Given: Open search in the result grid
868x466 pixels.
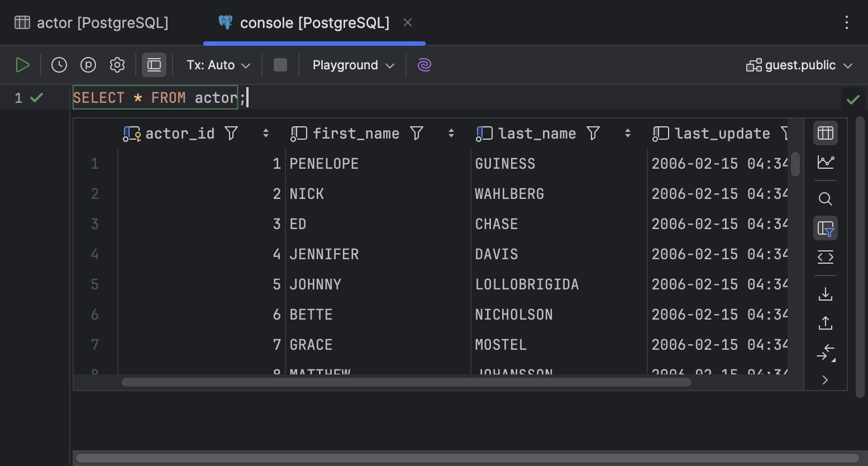Looking at the screenshot, I should [x=825, y=199].
